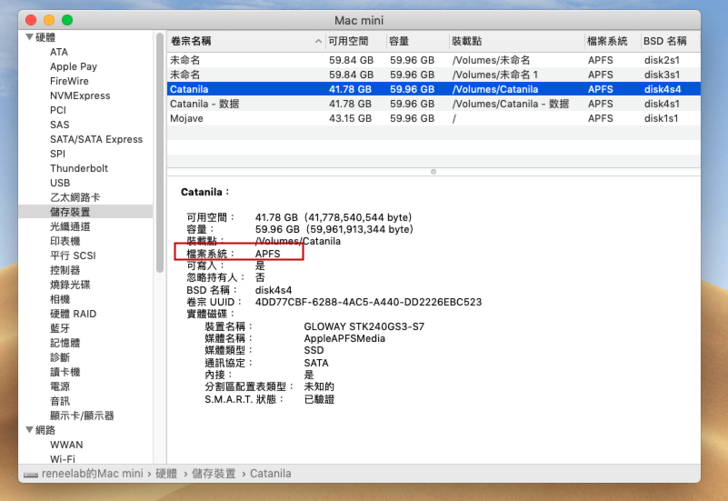Click the 43.15 GB available space cell

click(x=351, y=118)
